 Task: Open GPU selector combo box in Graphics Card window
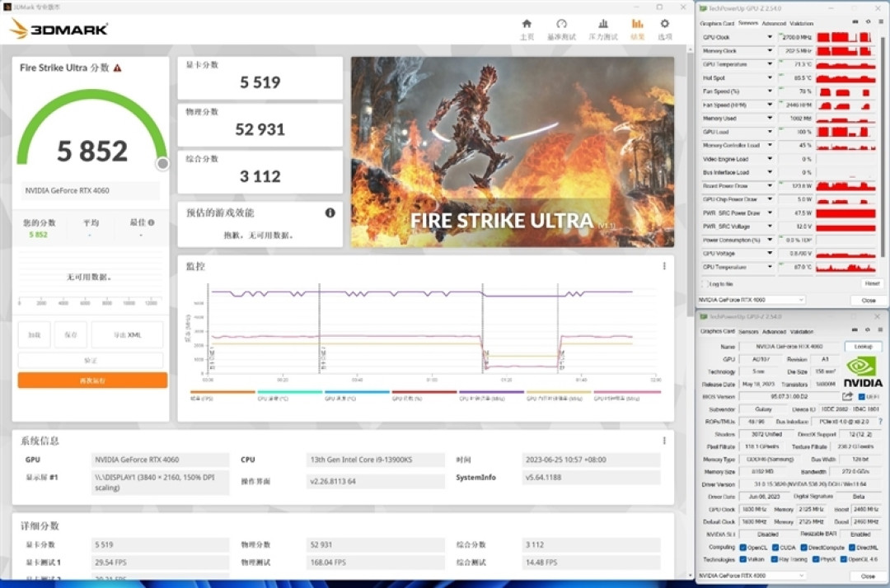coord(752,576)
